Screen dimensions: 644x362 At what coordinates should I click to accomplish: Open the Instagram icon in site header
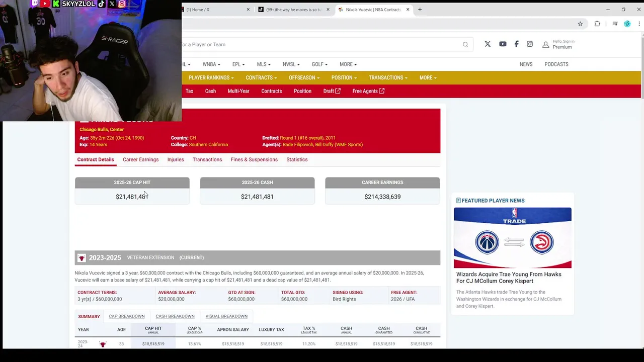pyautogui.click(x=530, y=44)
